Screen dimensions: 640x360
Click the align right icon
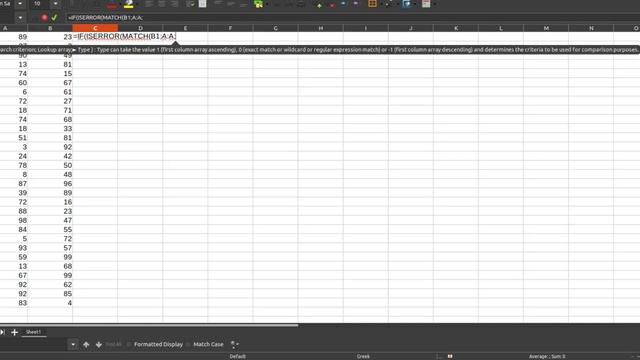[174, 4]
